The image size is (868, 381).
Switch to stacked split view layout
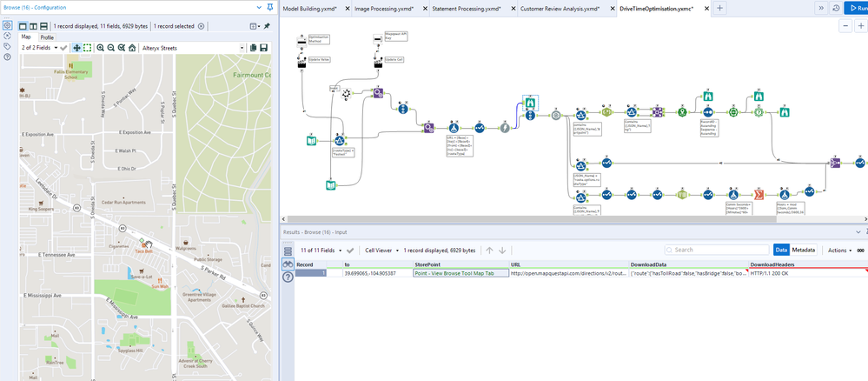tap(43, 27)
